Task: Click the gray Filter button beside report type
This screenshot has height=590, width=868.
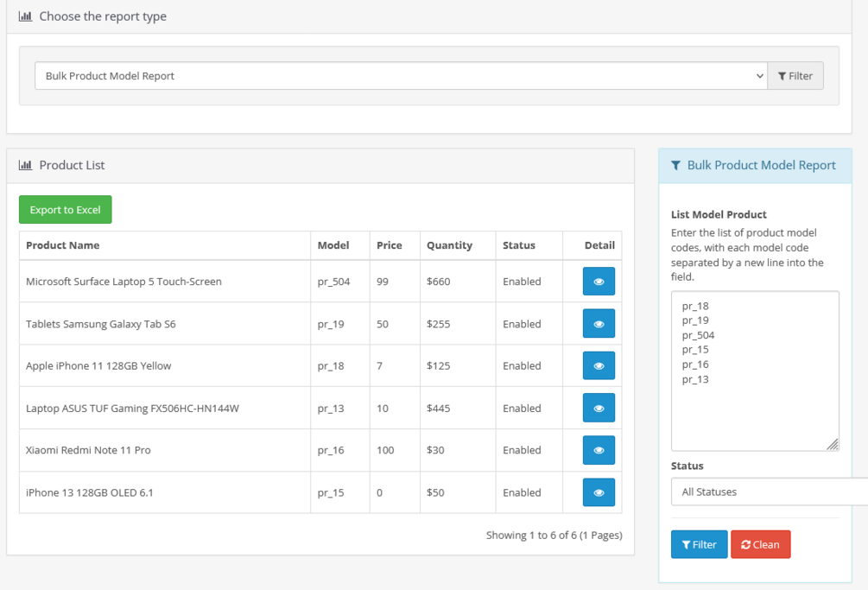Action: click(x=795, y=76)
